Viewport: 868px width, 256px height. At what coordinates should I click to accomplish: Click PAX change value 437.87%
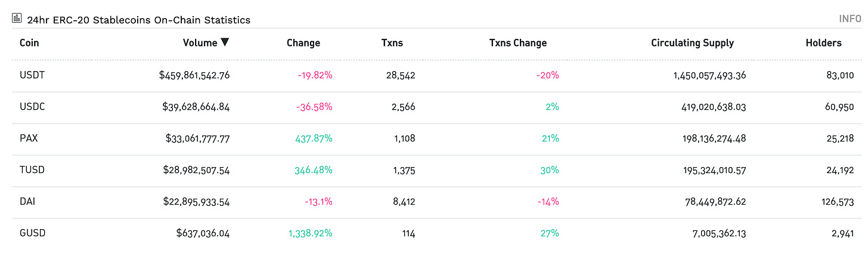pyautogui.click(x=313, y=138)
